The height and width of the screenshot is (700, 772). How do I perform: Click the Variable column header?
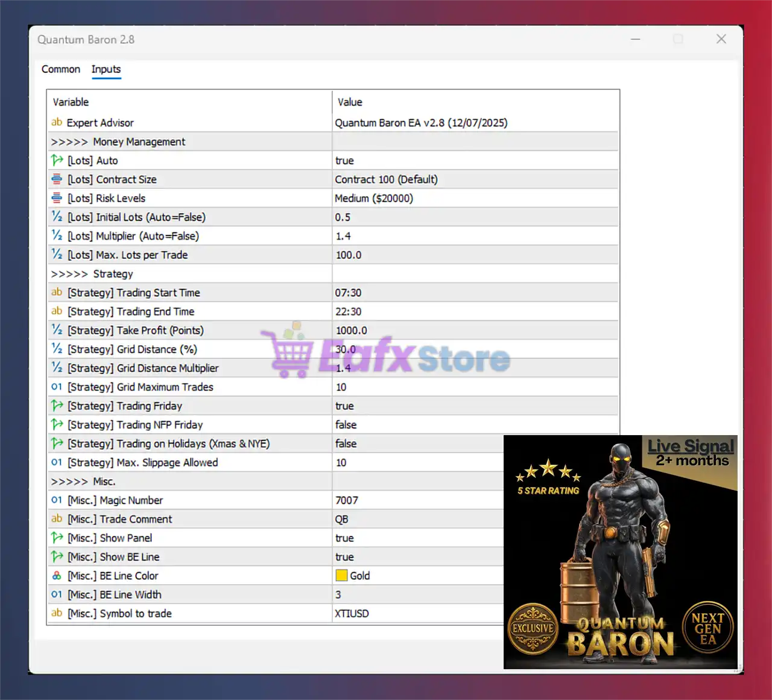coord(71,102)
